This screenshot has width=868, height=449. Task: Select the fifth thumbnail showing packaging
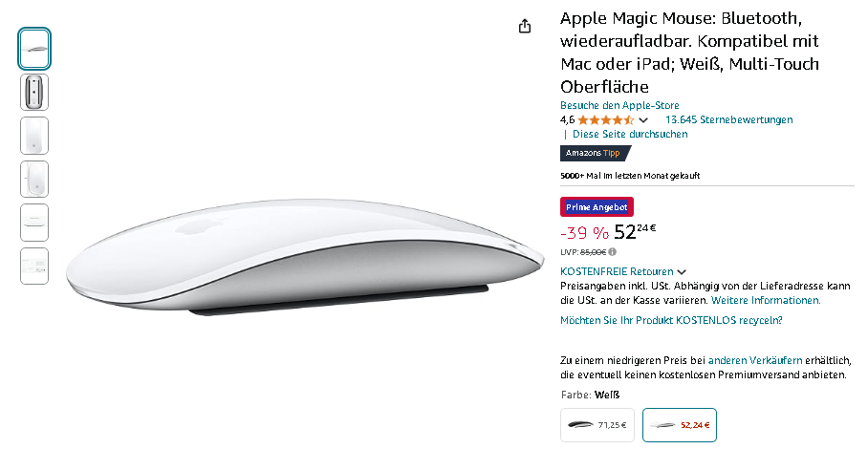point(34,223)
